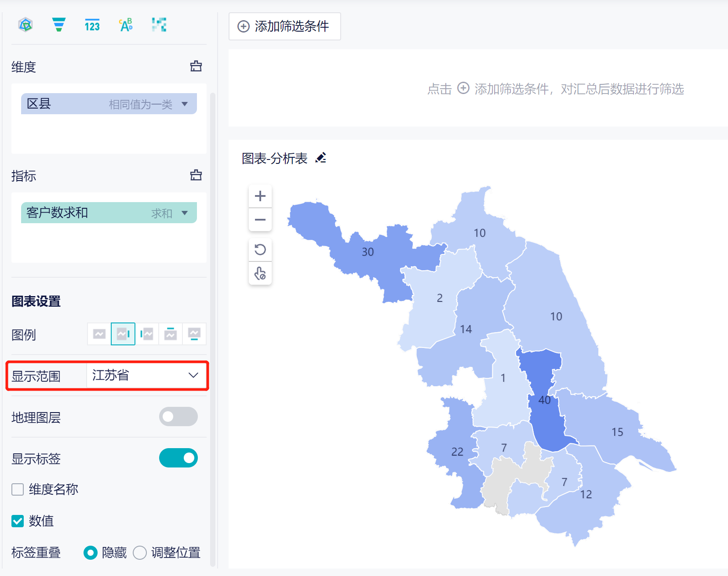Image resolution: width=728 pixels, height=576 pixels.
Task: Choose the 123 metric card chart icon
Action: 92,25
